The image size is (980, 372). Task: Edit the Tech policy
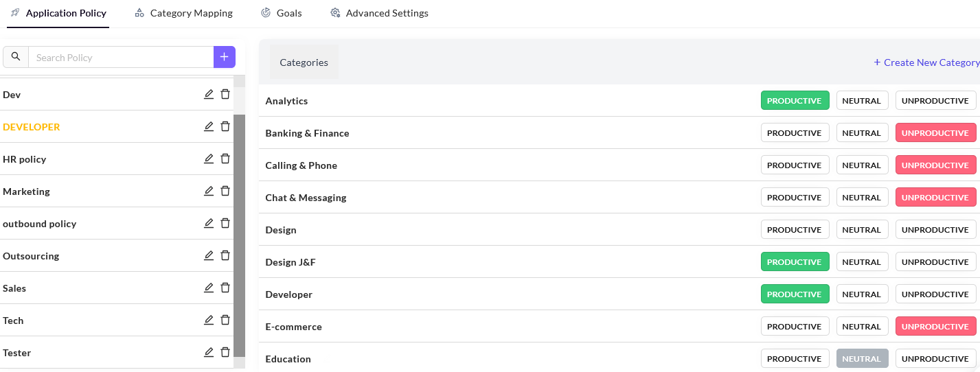pyautogui.click(x=209, y=320)
